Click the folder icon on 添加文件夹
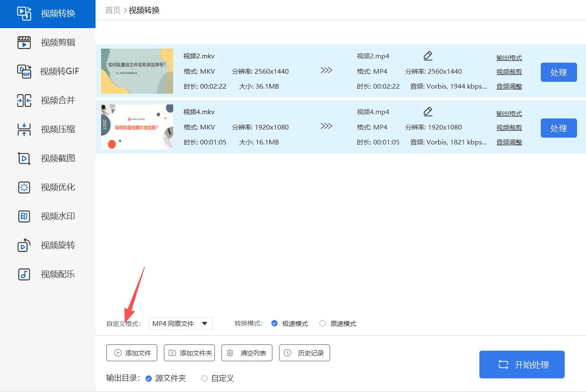Image resolution: width=586 pixels, height=392 pixels. click(x=172, y=353)
